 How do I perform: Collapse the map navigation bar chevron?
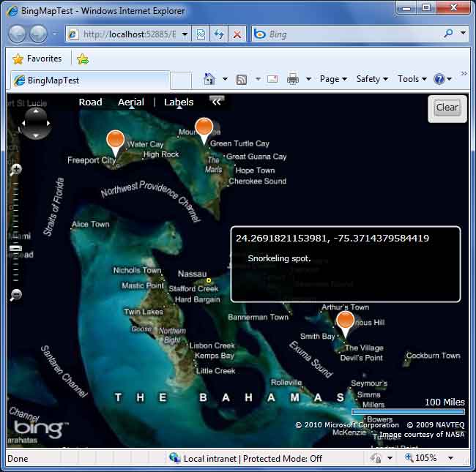click(217, 102)
